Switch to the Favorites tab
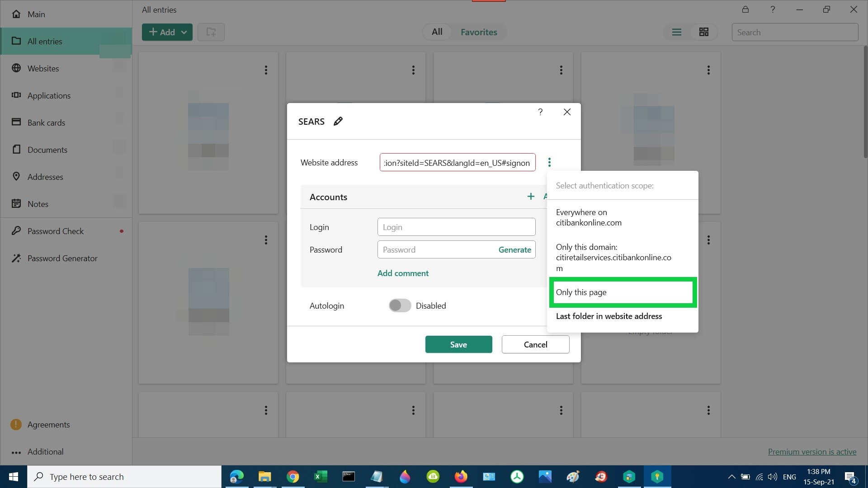This screenshot has height=488, width=868. point(479,32)
